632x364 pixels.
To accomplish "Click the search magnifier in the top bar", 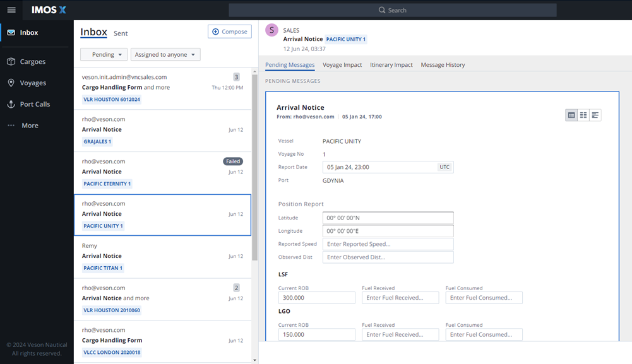I will 381,9.
